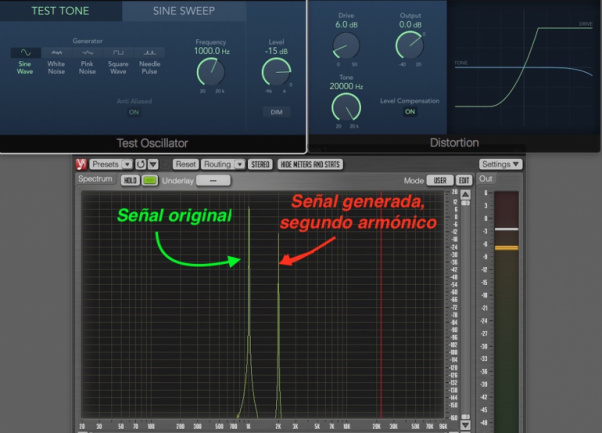Click the spectrum range scrollbar top handle
Image resolution: width=602 pixels, height=433 pixels.
click(x=465, y=203)
